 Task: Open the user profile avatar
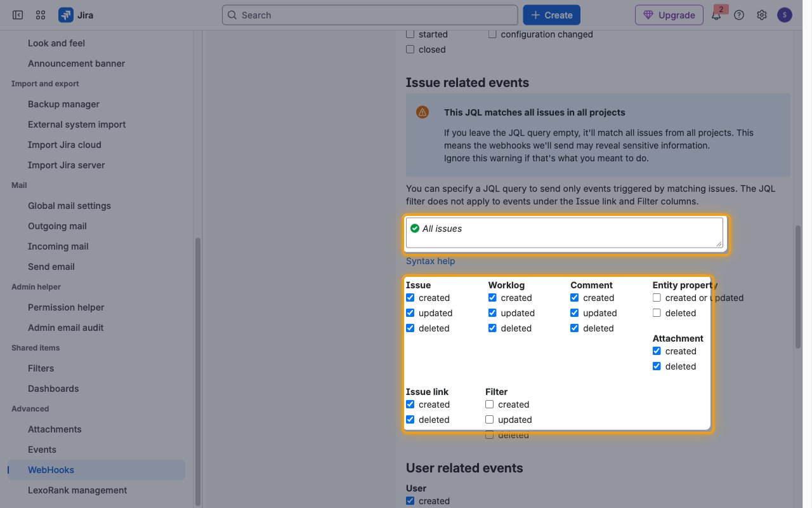(785, 15)
